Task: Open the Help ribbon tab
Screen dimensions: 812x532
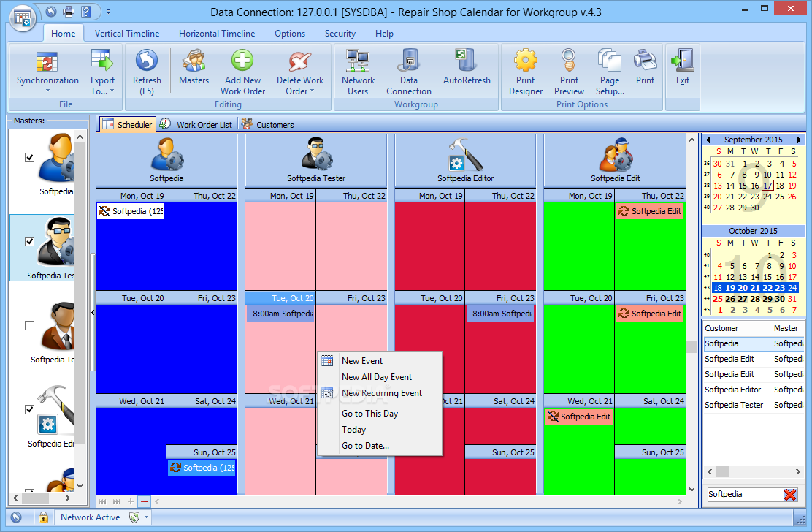Action: coord(384,33)
